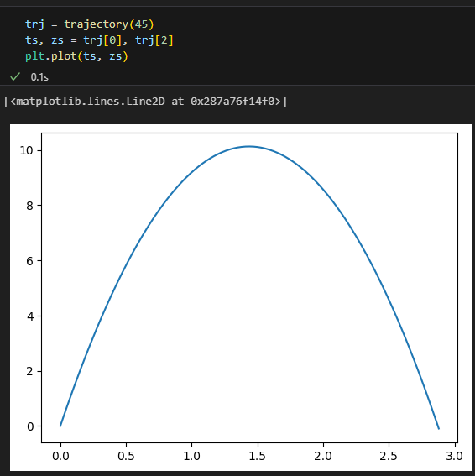This screenshot has width=475, height=476.
Task: Click the y-axis label 2
Action: 29,371
